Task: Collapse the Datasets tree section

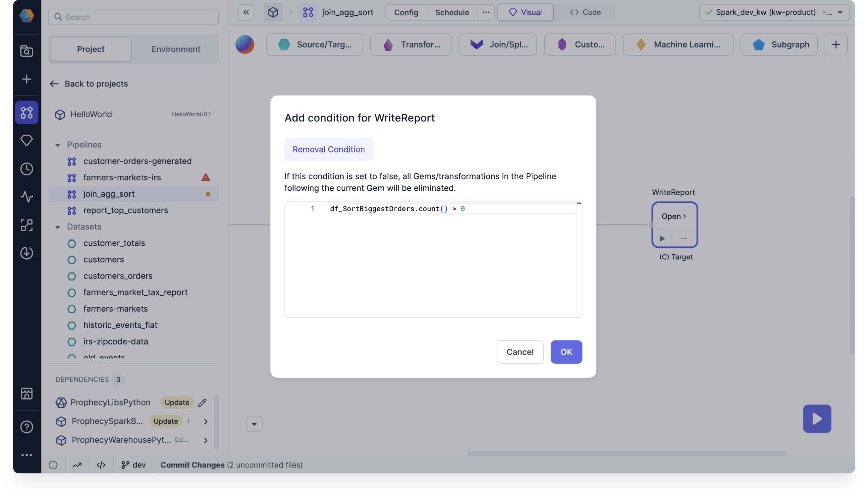Action: [58, 227]
